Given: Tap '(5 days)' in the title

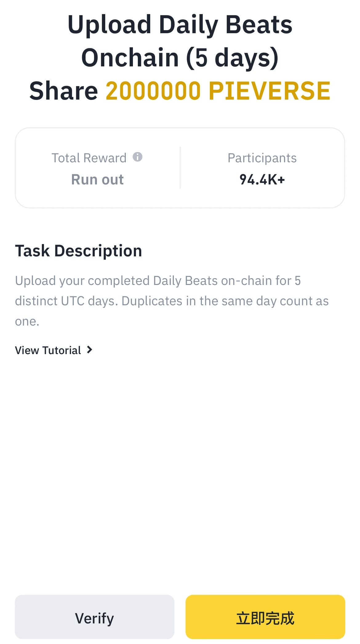Looking at the screenshot, I should (232, 58).
